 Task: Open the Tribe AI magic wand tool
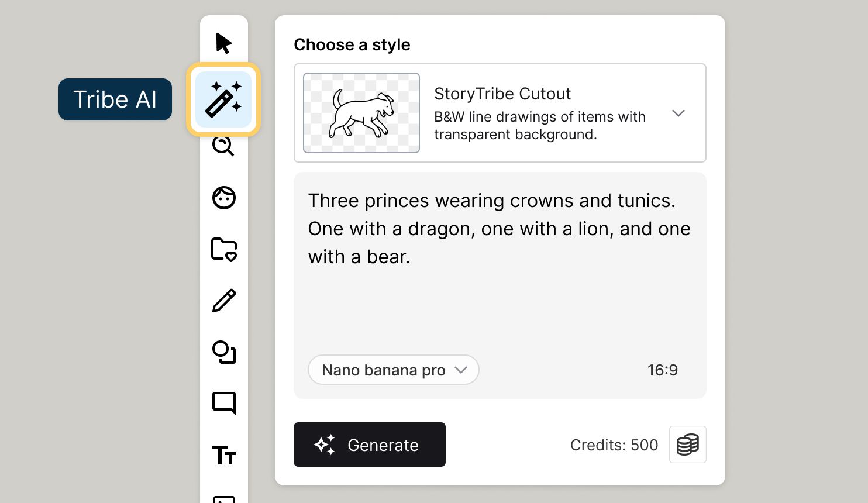click(x=223, y=99)
